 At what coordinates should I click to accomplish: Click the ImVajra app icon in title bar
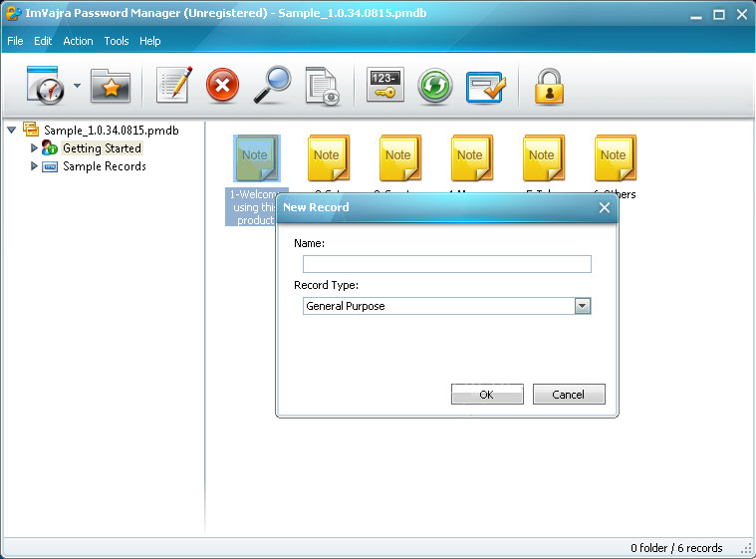click(13, 13)
